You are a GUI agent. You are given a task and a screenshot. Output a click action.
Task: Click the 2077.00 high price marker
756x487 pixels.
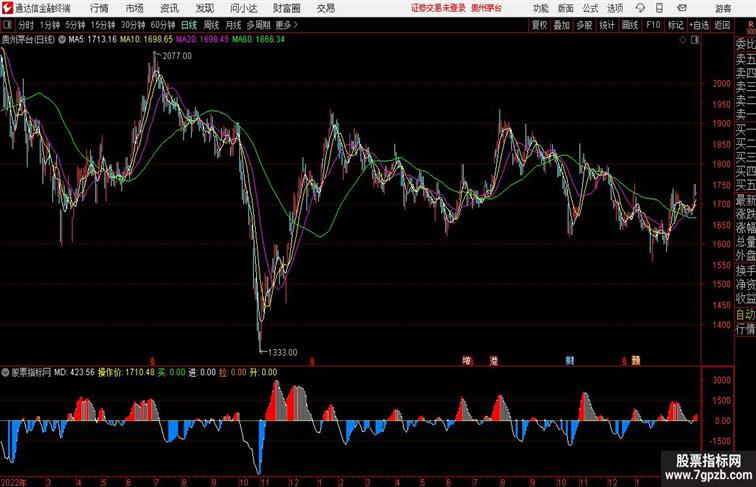pos(177,56)
